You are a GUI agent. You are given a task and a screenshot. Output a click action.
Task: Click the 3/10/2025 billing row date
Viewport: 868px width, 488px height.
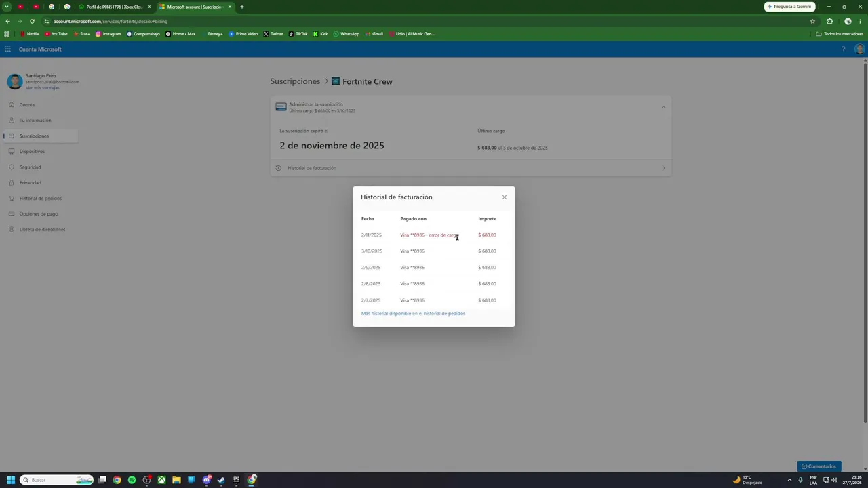coord(372,251)
